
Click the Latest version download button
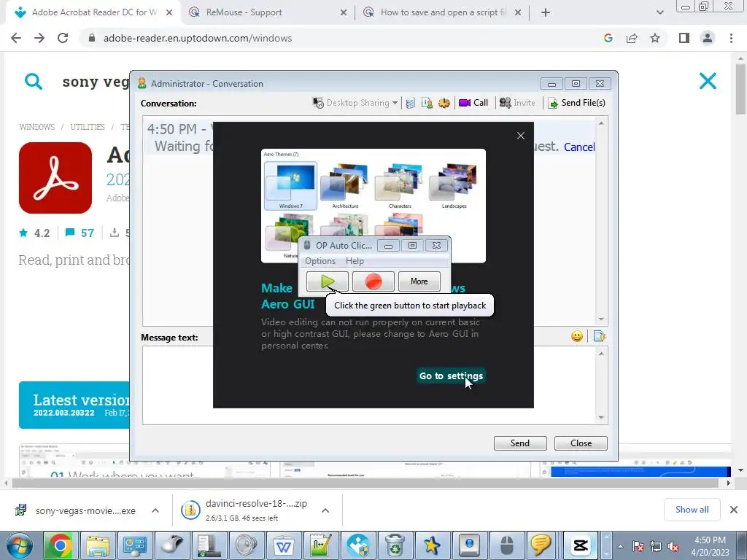click(74, 405)
